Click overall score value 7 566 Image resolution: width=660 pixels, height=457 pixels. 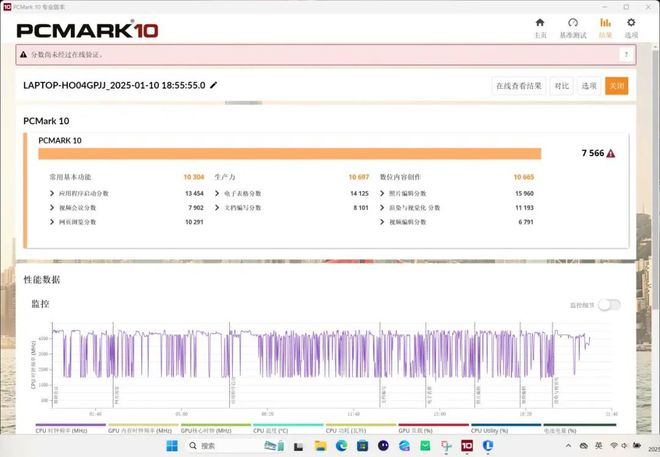tap(593, 153)
